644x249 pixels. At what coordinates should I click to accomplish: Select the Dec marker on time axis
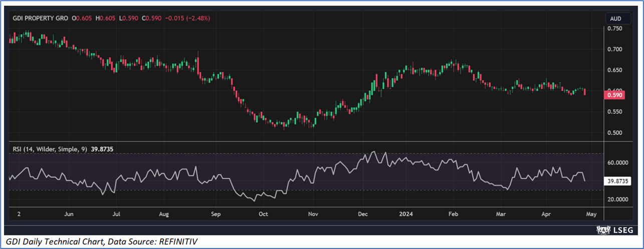[363, 214]
